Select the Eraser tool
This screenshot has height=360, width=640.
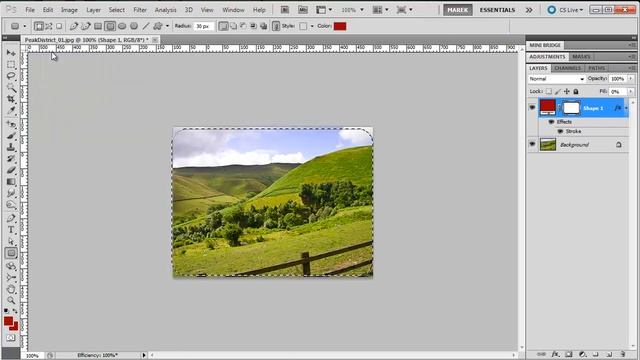pos(11,170)
